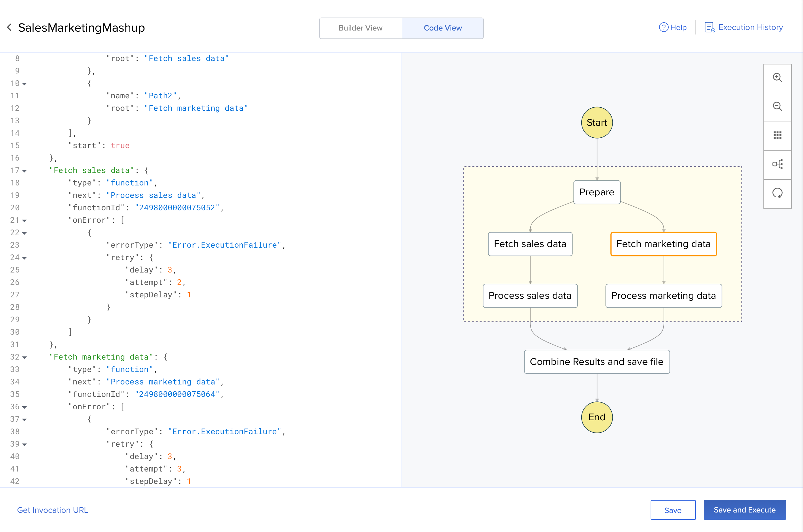Image resolution: width=803 pixels, height=532 pixels.
Task: Click Save and Execute button
Action: pyautogui.click(x=744, y=510)
